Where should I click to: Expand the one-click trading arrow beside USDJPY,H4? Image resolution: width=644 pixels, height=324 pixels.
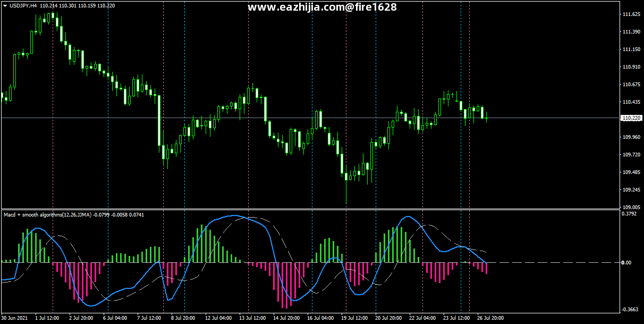(5, 5)
